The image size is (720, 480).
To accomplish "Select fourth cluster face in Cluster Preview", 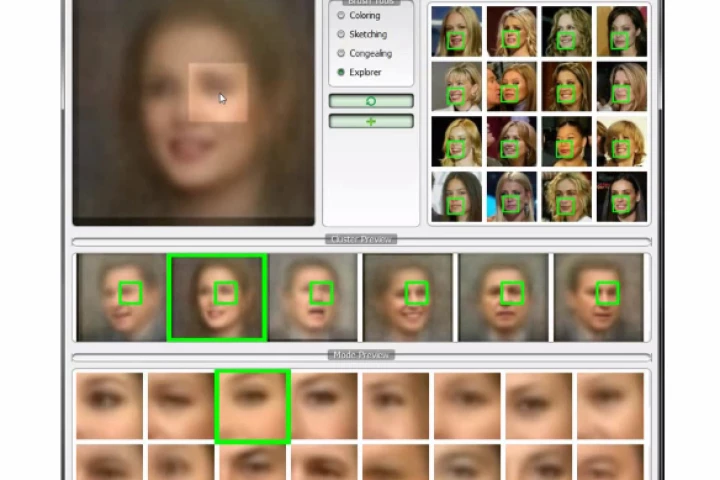I will (408, 297).
